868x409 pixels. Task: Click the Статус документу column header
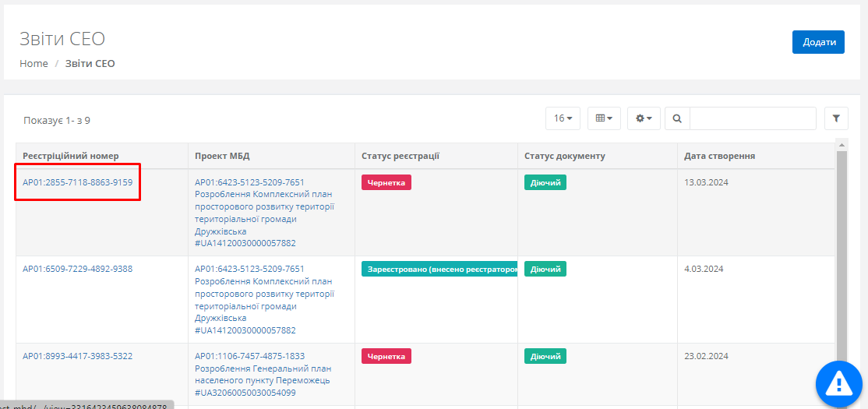[564, 156]
